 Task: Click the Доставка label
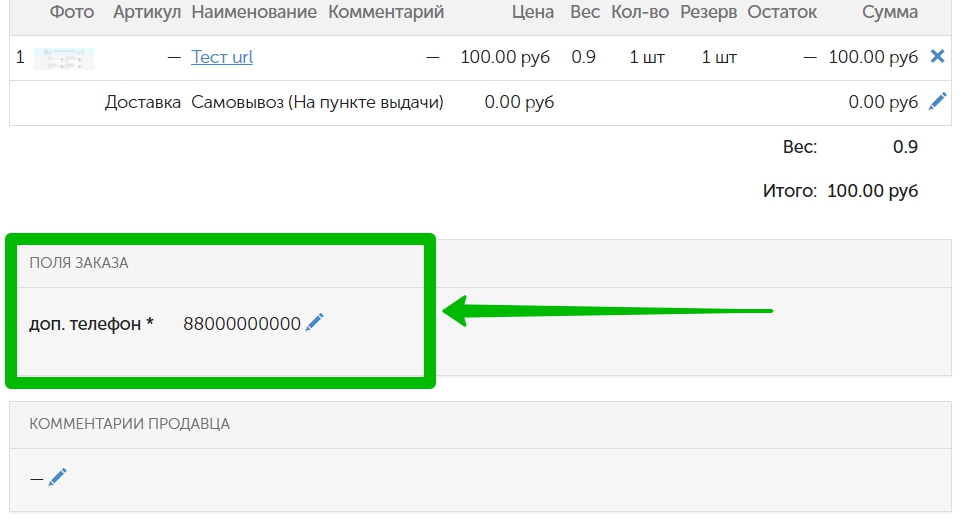(142, 102)
